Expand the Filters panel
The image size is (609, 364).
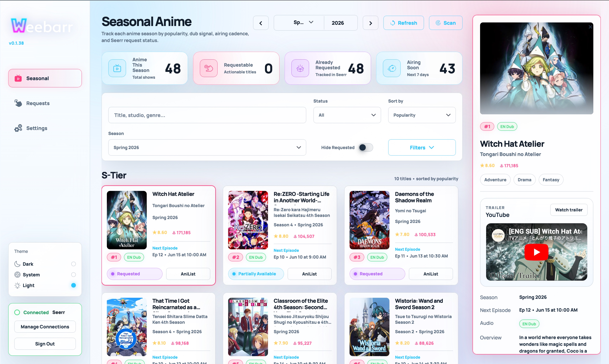[422, 147]
